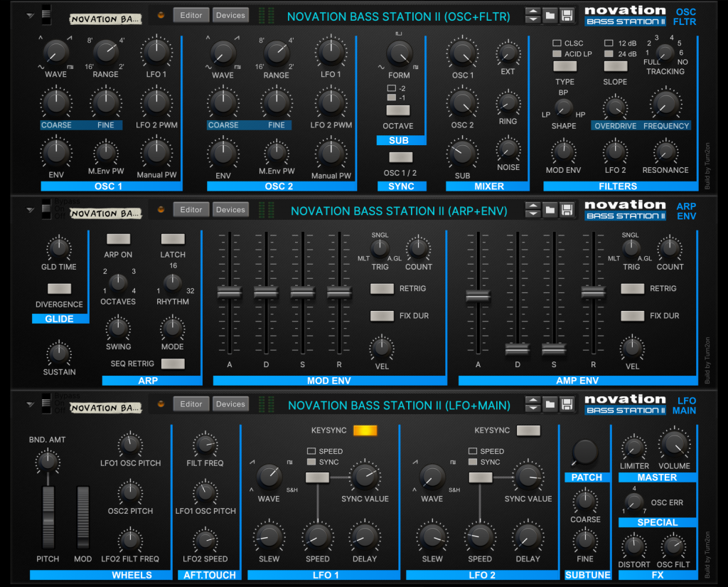Click OSC 2 RANGE knob
The width and height of the screenshot is (728, 587).
coord(277,53)
